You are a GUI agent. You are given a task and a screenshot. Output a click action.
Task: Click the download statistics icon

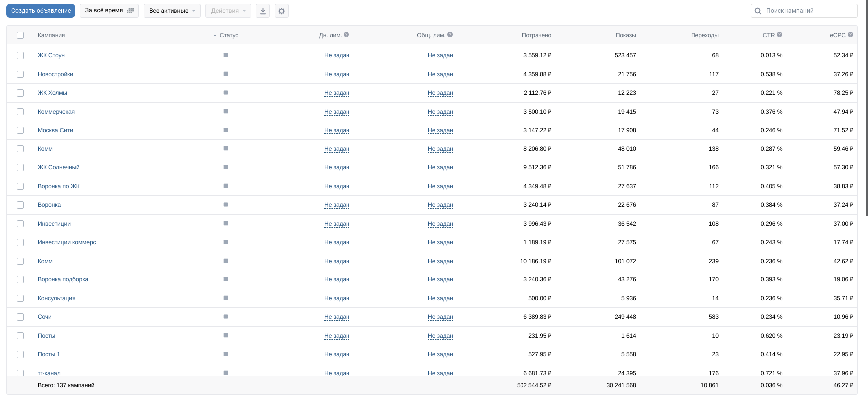click(x=263, y=11)
